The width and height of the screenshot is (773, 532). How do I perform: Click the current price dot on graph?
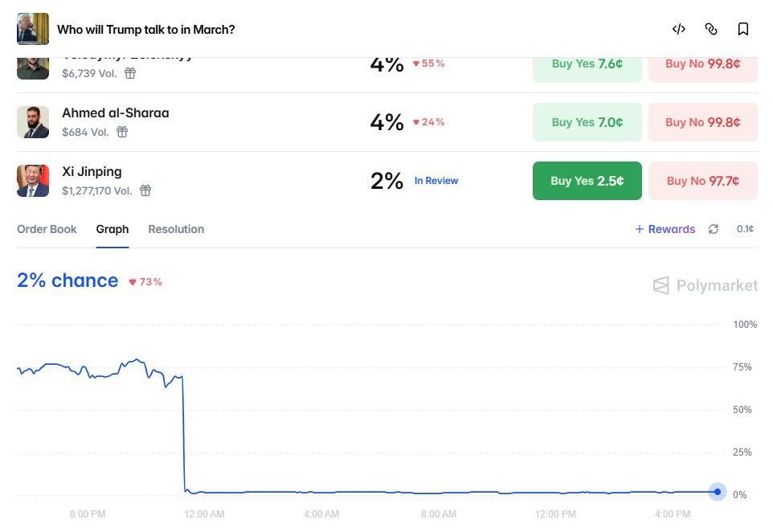[718, 492]
